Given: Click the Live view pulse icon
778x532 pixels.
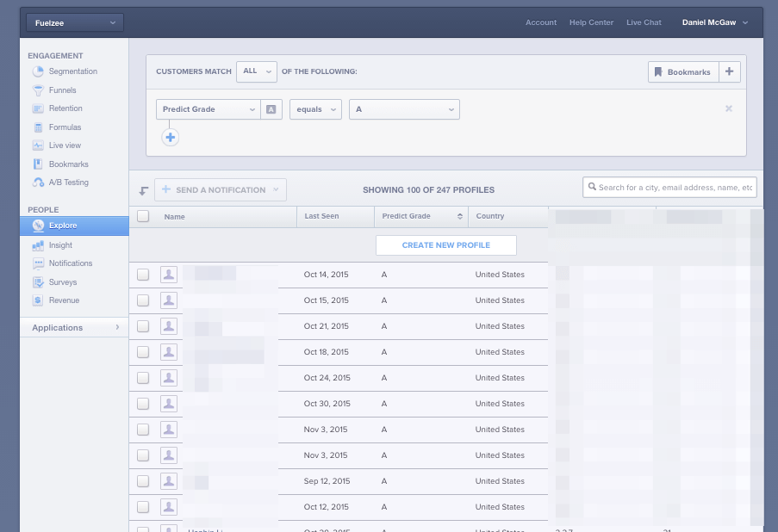Looking at the screenshot, I should (38, 145).
